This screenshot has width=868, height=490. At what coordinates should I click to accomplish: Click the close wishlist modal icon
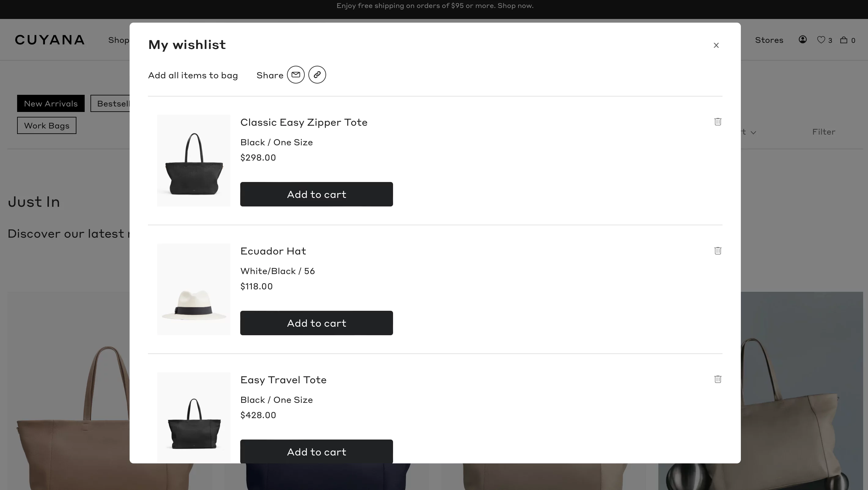coord(716,45)
